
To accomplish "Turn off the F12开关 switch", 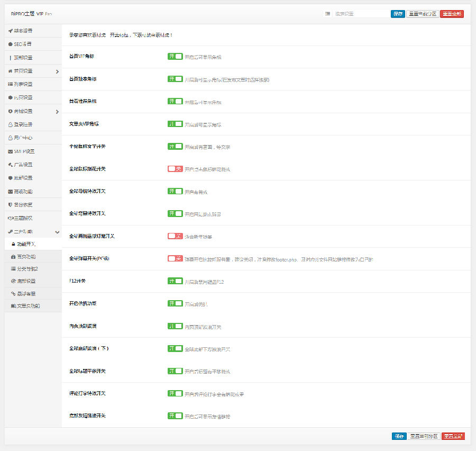I will coord(175,281).
